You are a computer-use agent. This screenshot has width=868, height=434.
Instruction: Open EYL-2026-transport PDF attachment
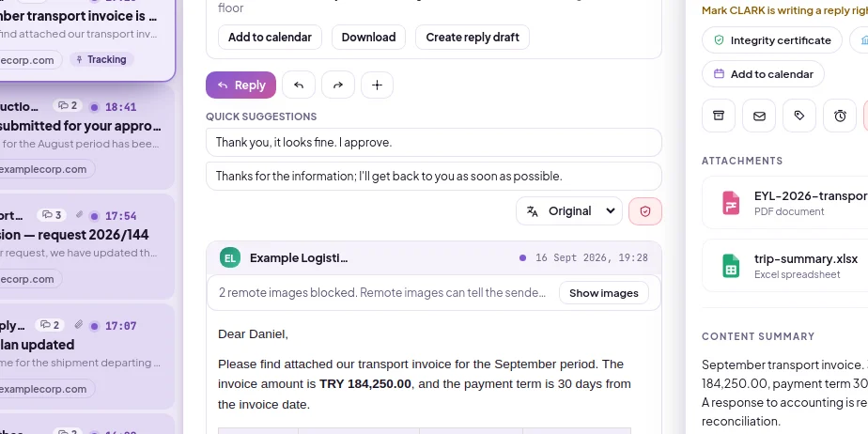[x=785, y=203]
